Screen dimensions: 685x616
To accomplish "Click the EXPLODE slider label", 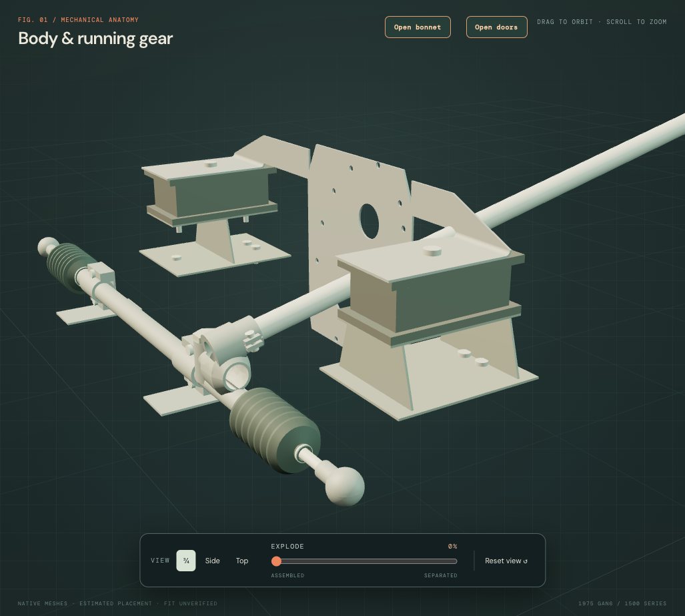I will point(287,547).
